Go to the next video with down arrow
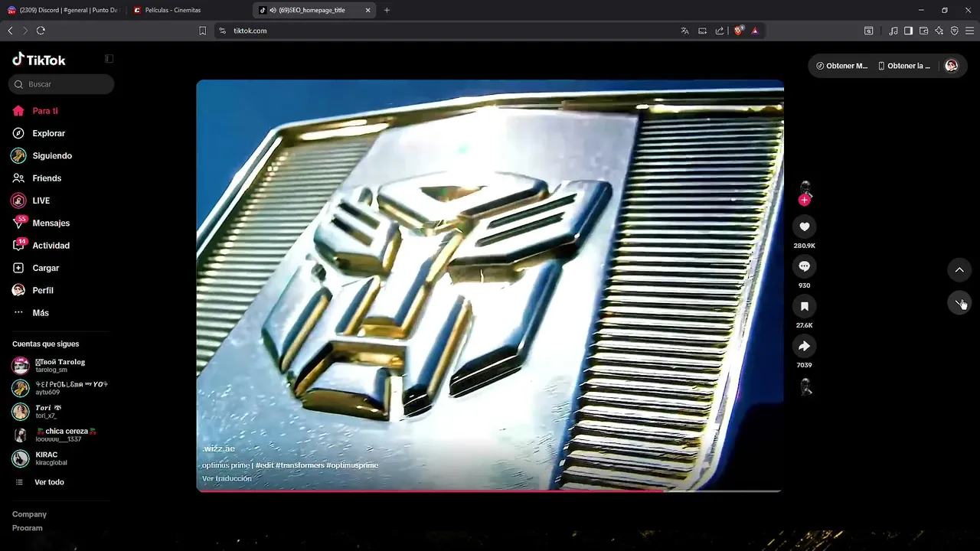The image size is (980, 551). 959,302
